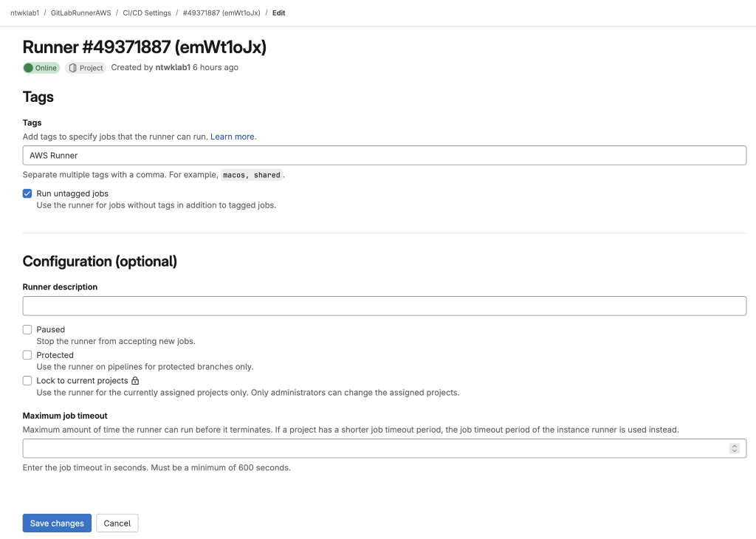
Task: Click the timeout field stepper arrows
Action: [735, 448]
